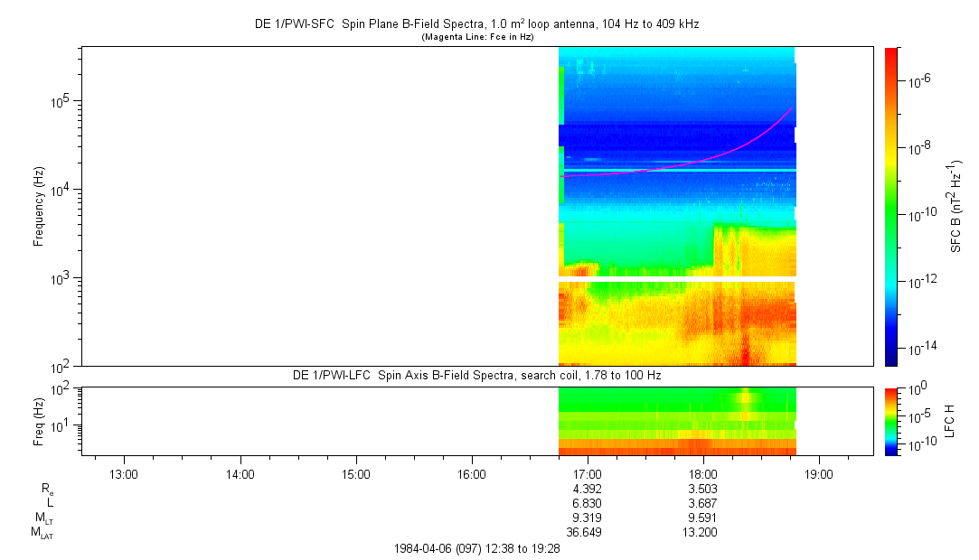Click the Re value 3.503
Image resolution: width=979 pixels, height=560 pixels.
coord(703,489)
